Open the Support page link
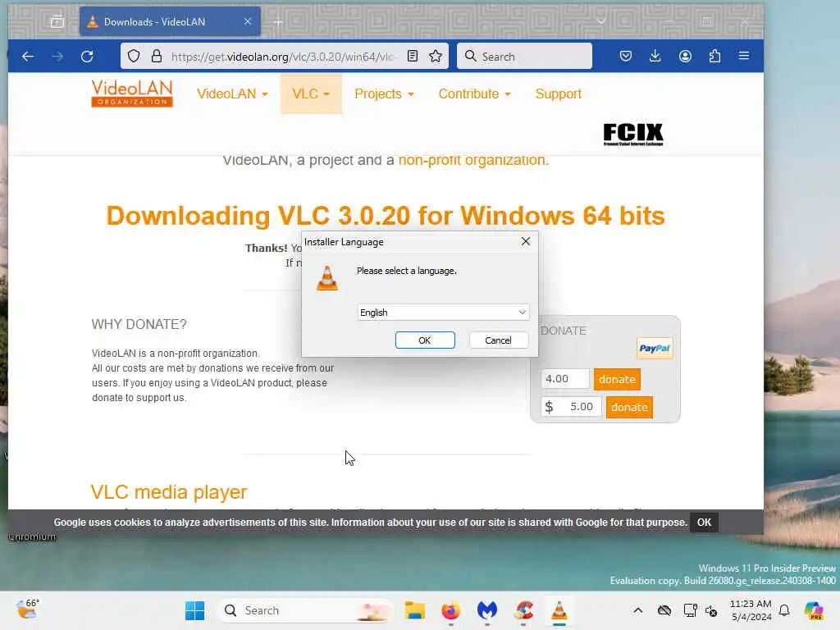This screenshot has width=840, height=630. coord(558,94)
